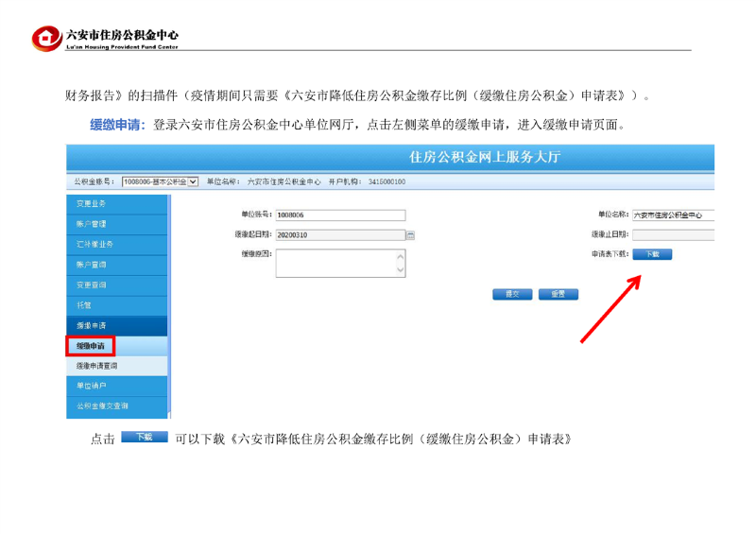Click the inline 下载 button image after 点击

145,437
